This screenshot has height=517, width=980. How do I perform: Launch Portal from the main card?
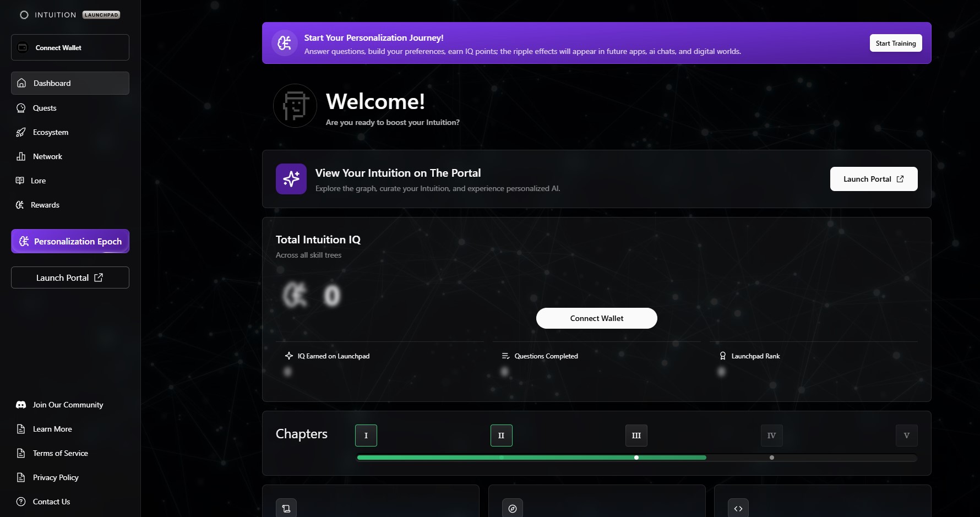pos(874,179)
